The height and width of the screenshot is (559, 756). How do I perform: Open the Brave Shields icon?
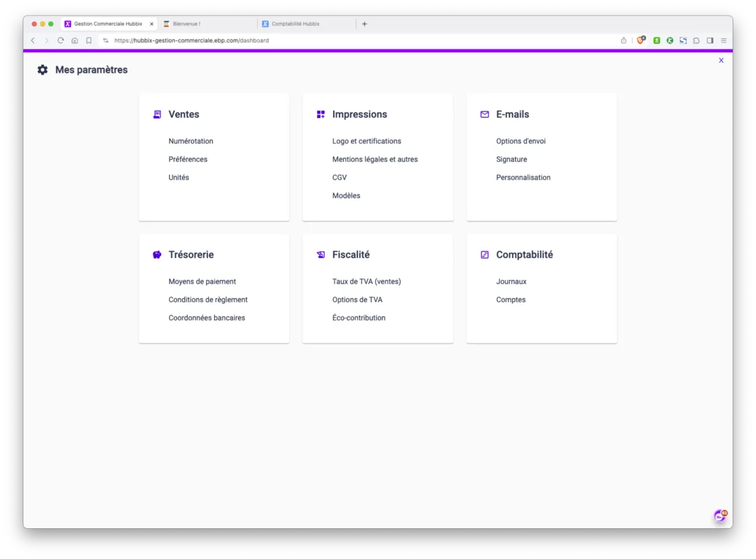641,40
